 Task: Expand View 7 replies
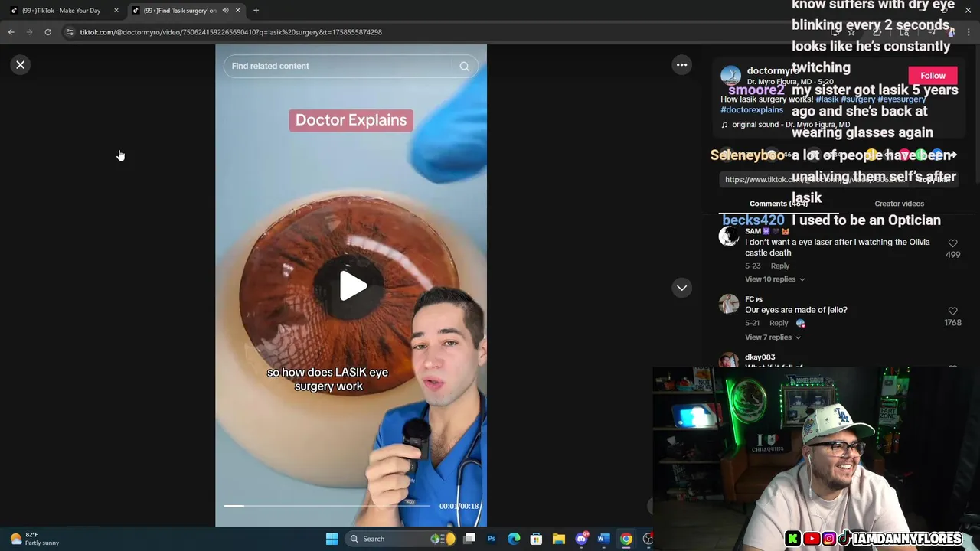[773, 337]
